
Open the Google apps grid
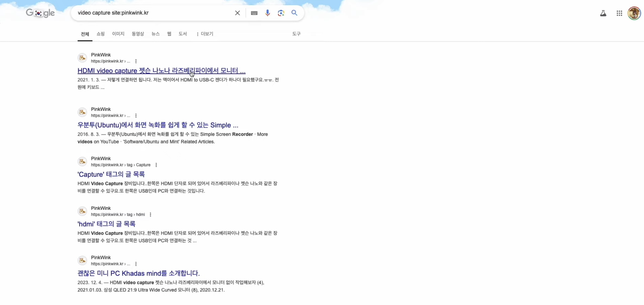[x=619, y=13]
